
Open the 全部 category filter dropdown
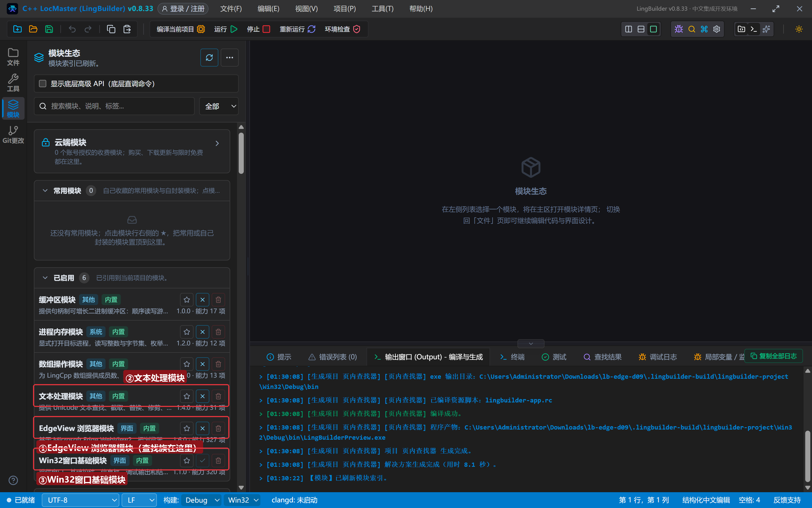coord(219,106)
